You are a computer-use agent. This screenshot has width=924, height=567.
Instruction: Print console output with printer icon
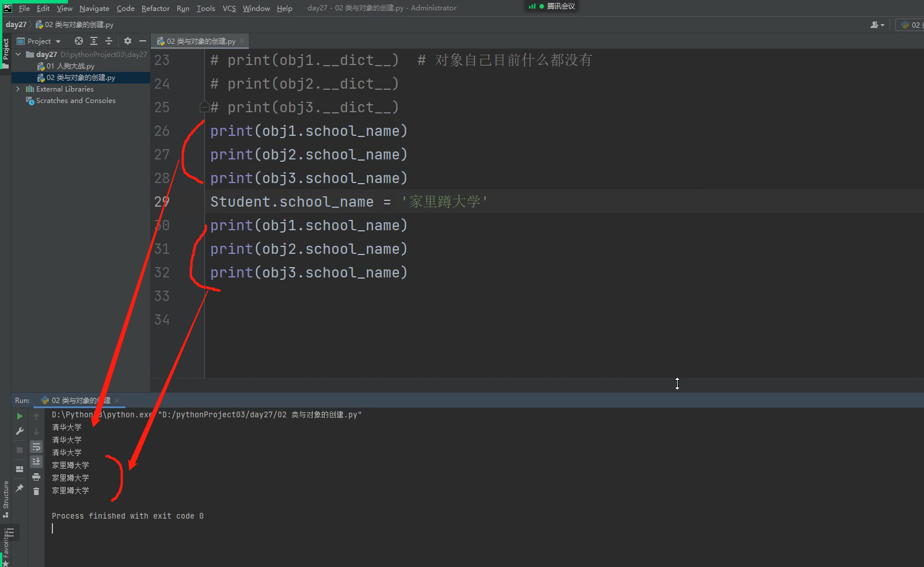(x=36, y=477)
